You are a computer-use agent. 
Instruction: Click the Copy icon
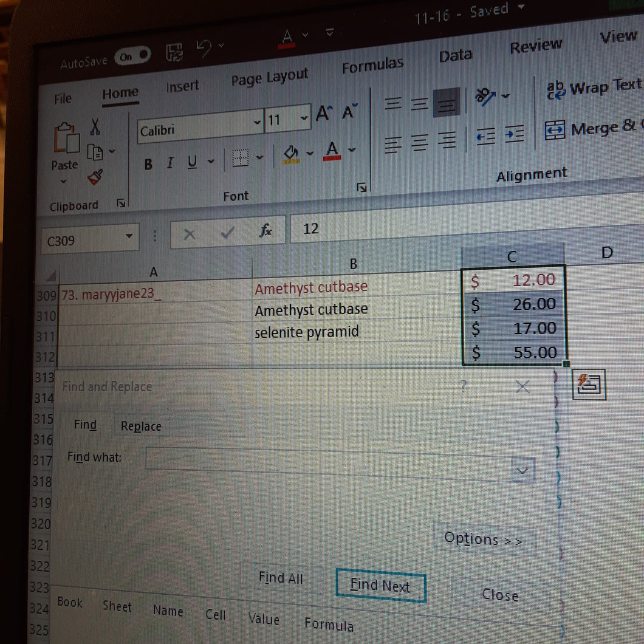(95, 152)
